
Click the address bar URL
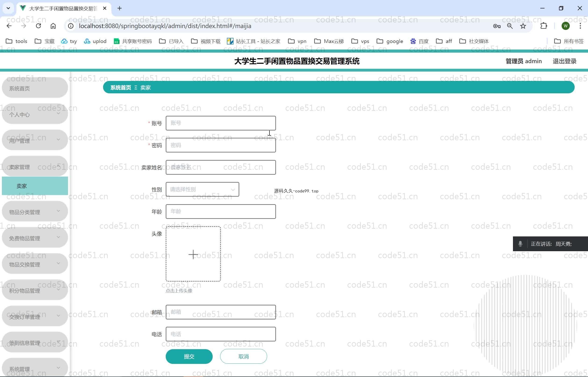pos(165,26)
